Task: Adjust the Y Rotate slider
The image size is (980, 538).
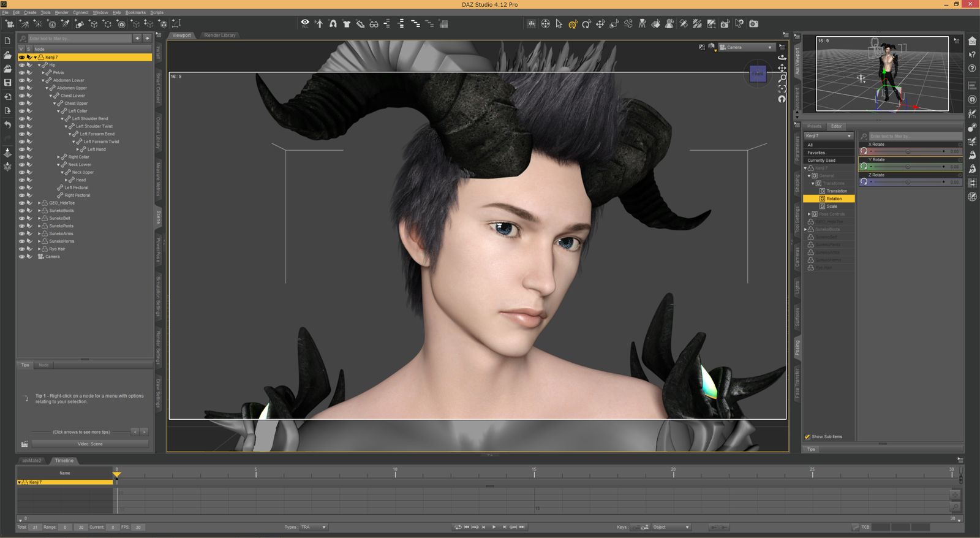Action: coord(908,167)
